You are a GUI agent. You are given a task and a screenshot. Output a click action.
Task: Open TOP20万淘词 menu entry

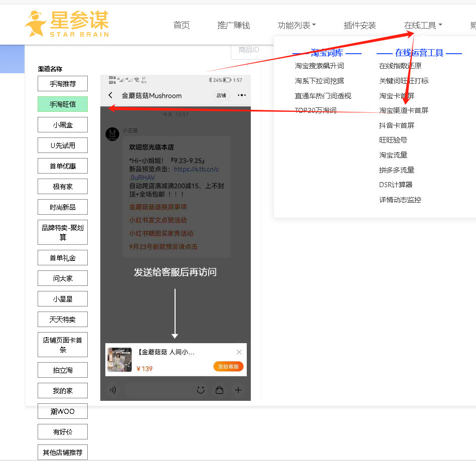(315, 110)
